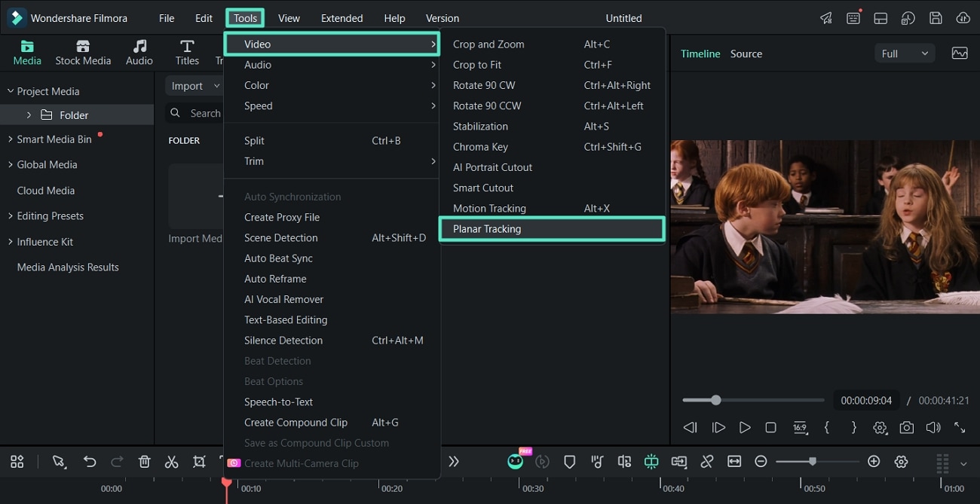The width and height of the screenshot is (980, 504).
Task: Open the File menu
Action: coord(167,18)
